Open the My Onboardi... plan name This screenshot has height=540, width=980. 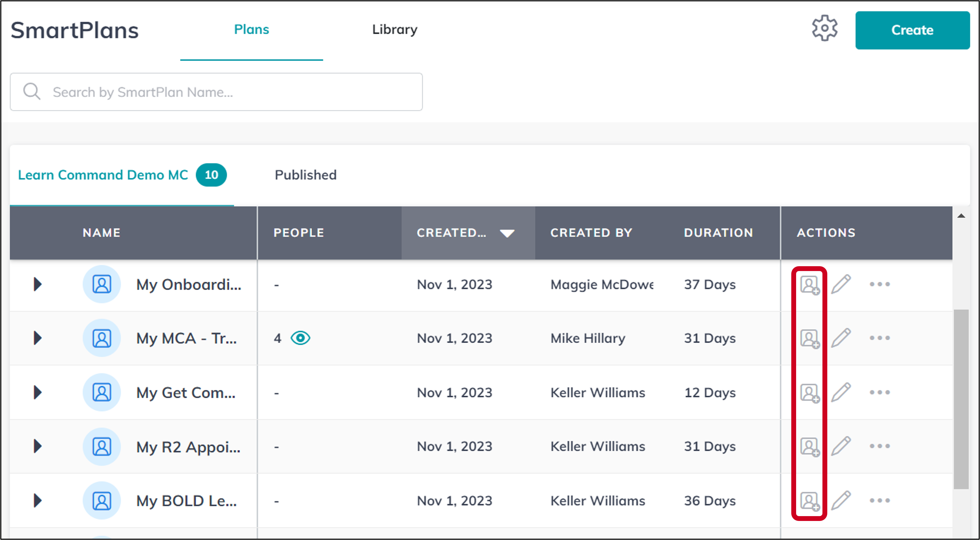tap(189, 285)
